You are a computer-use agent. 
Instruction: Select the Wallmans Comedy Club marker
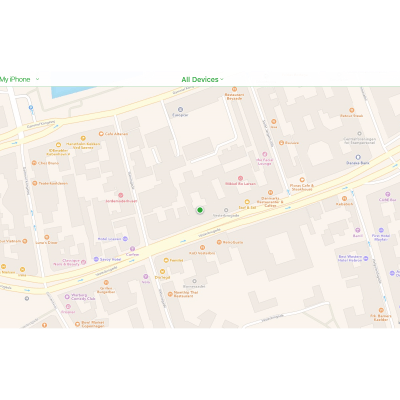[x=67, y=296]
